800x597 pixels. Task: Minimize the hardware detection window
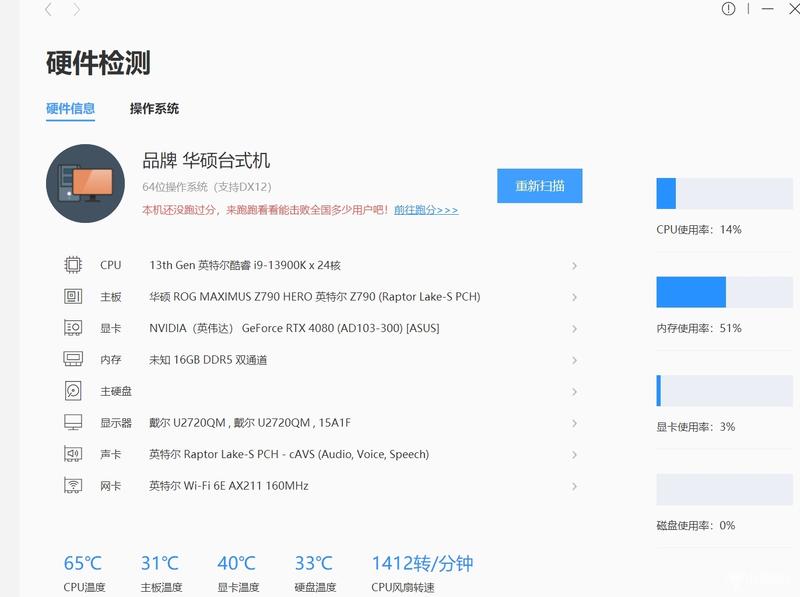point(767,9)
